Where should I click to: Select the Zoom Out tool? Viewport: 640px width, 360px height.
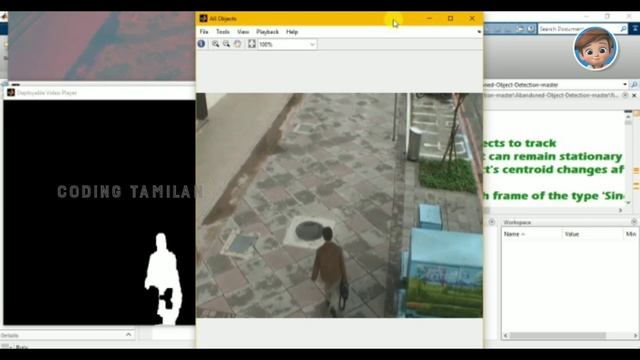click(227, 44)
